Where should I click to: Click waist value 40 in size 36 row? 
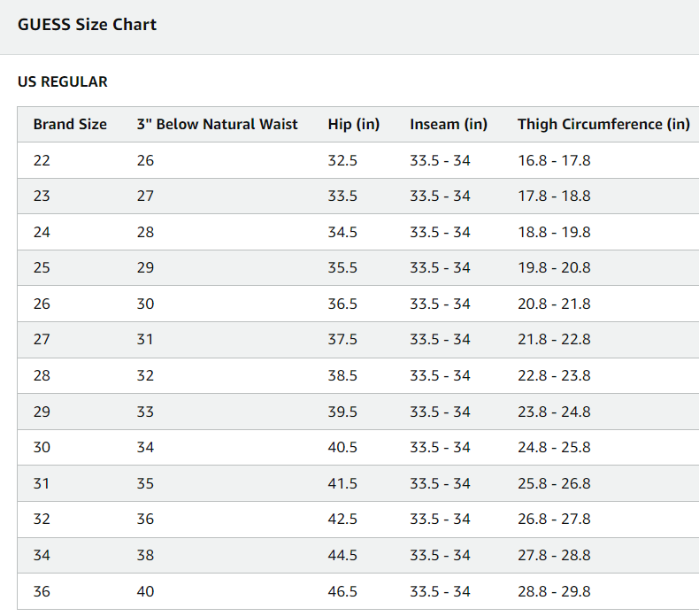[x=145, y=591]
